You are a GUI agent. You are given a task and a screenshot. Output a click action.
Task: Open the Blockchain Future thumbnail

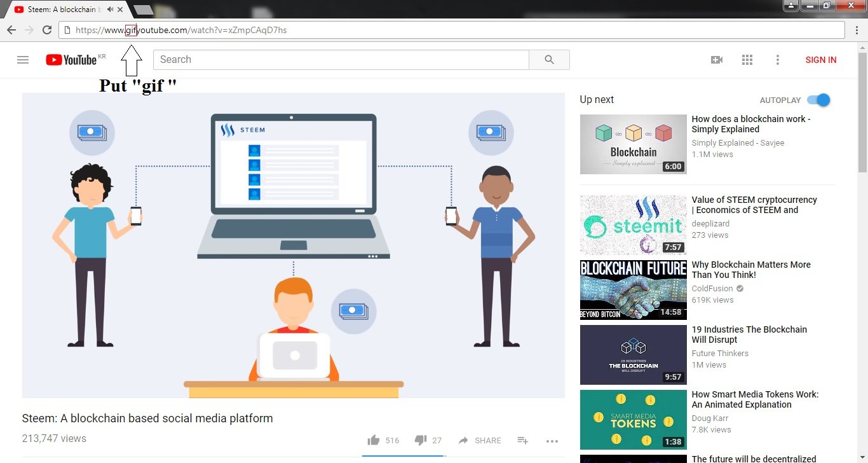pos(634,290)
